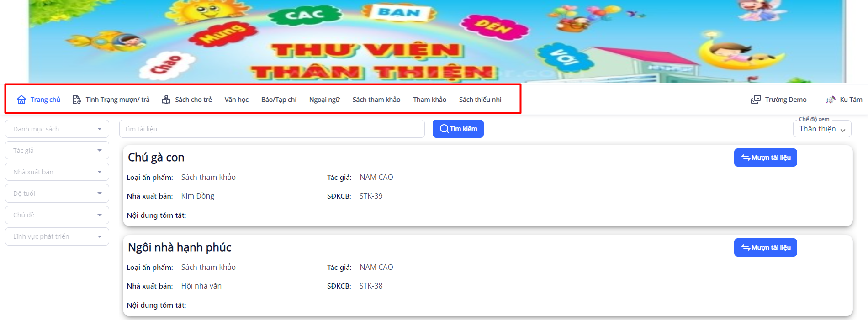This screenshot has height=320, width=868.
Task: Click Mượn tài liệu for Ngôi nhà hạnh phúc
Action: pyautogui.click(x=766, y=247)
